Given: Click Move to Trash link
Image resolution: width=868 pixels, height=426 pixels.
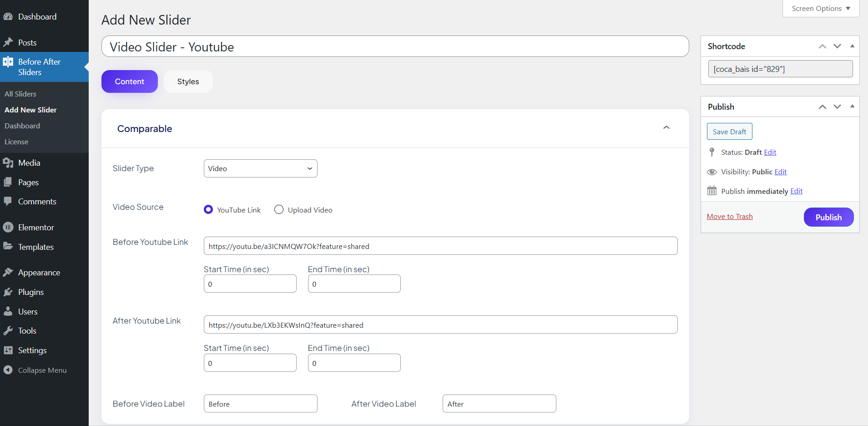Looking at the screenshot, I should [x=730, y=217].
